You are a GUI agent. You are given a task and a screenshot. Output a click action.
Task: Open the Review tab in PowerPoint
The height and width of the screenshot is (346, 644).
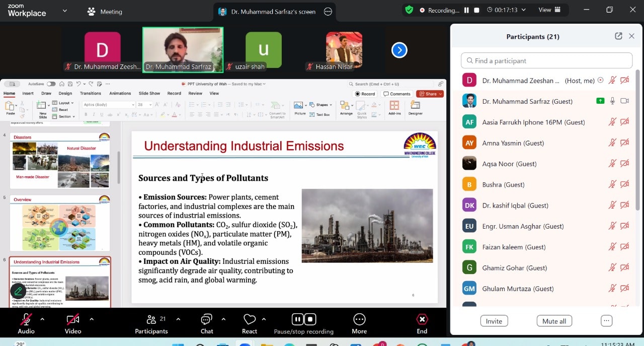click(x=195, y=93)
